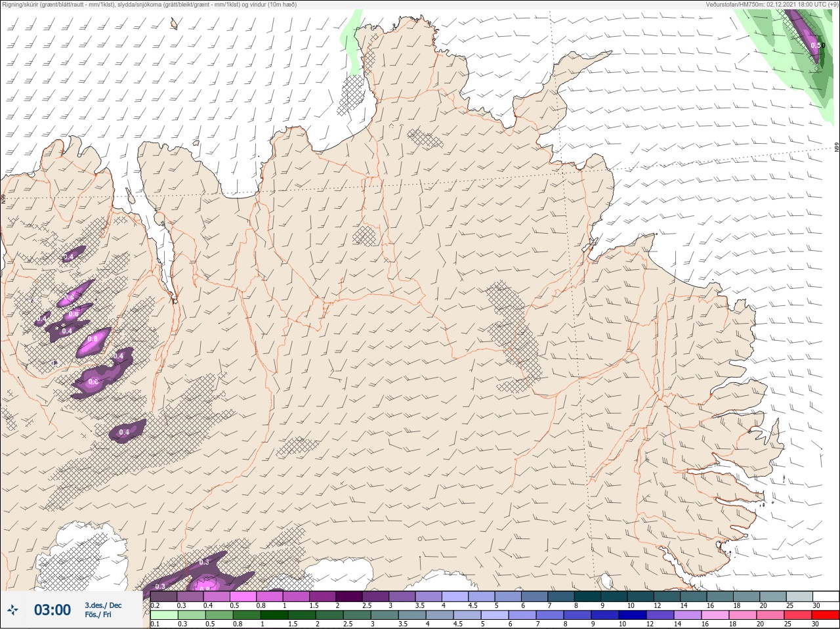Screen dimensions: 840x629
Task: Click the palest green 0.1 swatch in lower legend
Action: pyautogui.click(x=164, y=615)
